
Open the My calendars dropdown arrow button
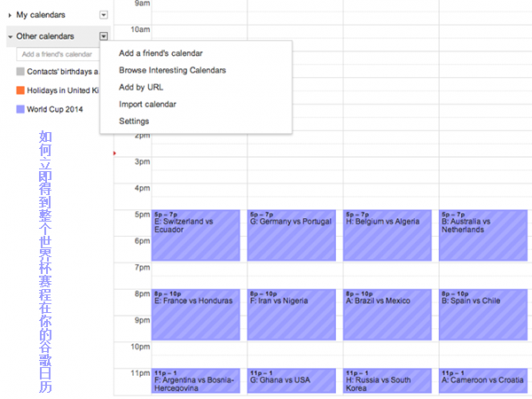104,15
